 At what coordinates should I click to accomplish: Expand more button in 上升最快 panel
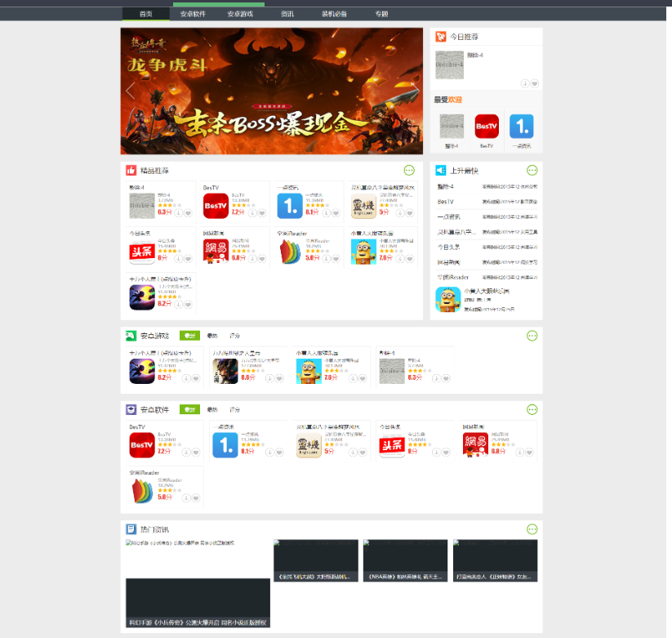532,170
